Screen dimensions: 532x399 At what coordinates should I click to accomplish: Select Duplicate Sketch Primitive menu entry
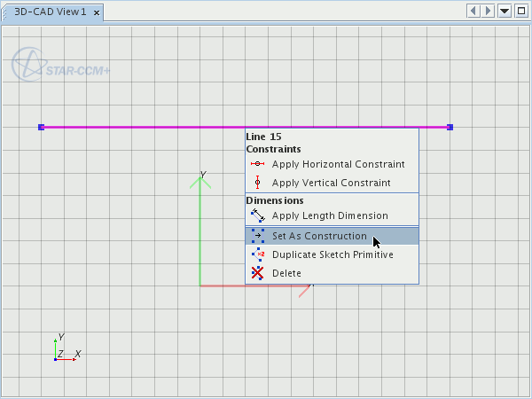pos(332,254)
